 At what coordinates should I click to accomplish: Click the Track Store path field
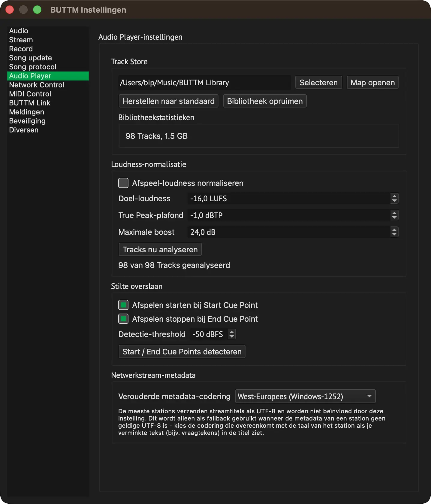point(205,83)
